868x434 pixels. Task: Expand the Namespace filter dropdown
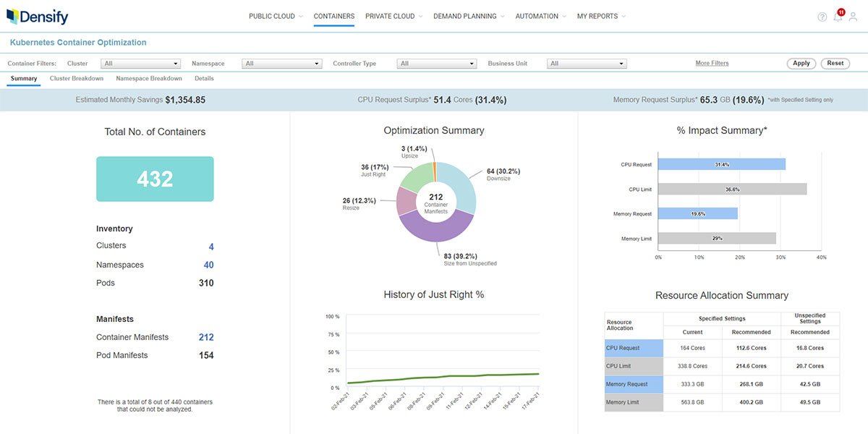pos(282,63)
